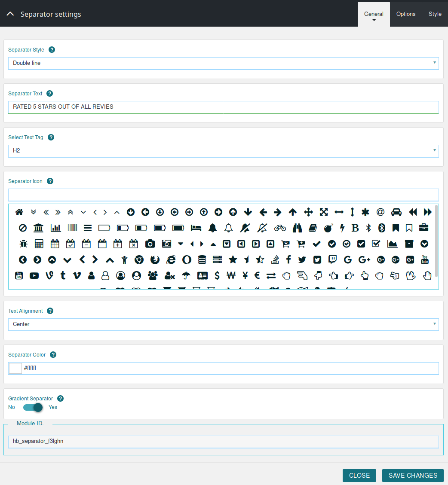Select the home icon in the icon picker
448x485 pixels.
[x=19, y=212]
